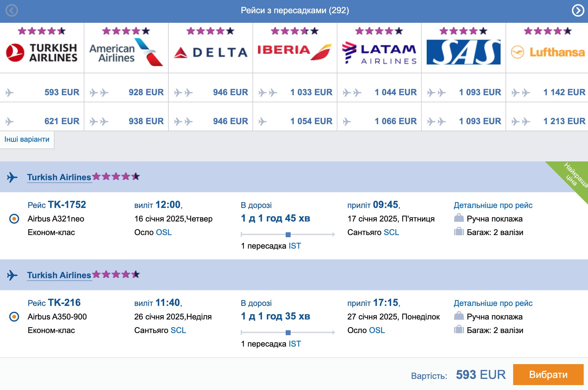Image resolution: width=588 pixels, height=390 pixels.
Task: Choose the SAS airline logo
Action: tap(463, 52)
